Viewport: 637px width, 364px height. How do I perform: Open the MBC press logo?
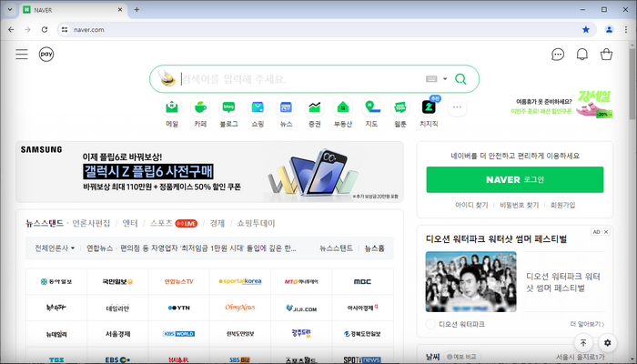pos(362,281)
